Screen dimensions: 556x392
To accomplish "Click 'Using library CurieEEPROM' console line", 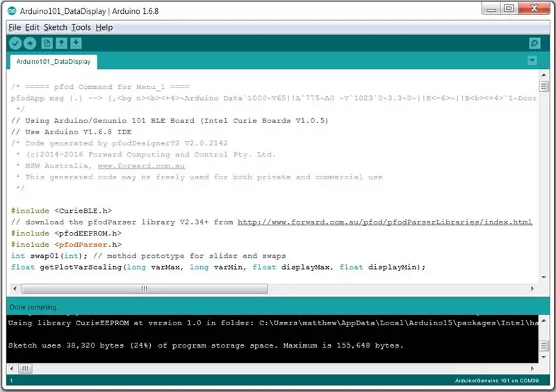I will tap(273, 322).
